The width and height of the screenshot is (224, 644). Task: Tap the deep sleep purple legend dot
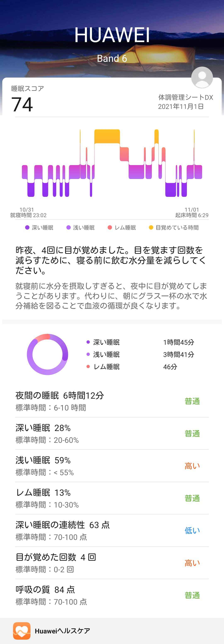coord(27,228)
